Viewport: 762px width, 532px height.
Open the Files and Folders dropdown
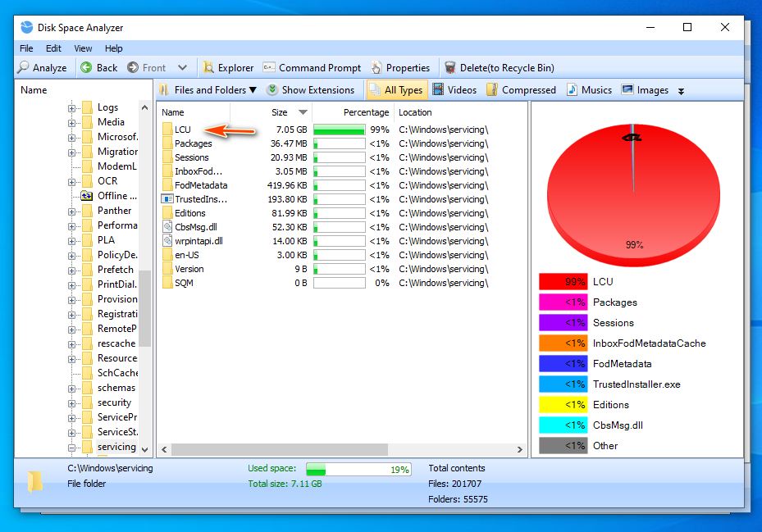[x=253, y=90]
